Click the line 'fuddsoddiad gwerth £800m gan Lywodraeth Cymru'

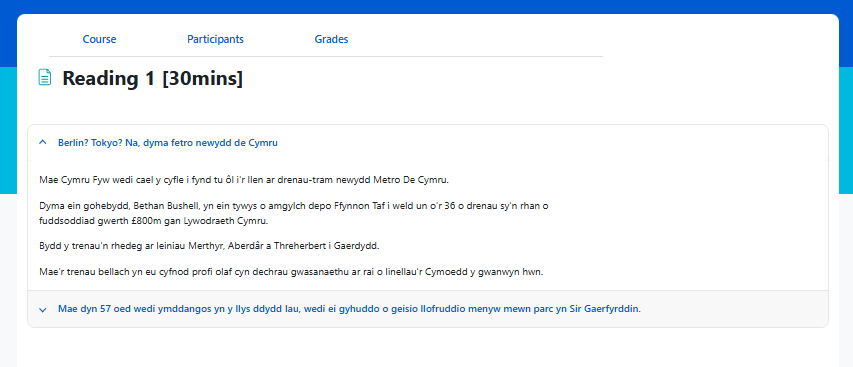154,221
